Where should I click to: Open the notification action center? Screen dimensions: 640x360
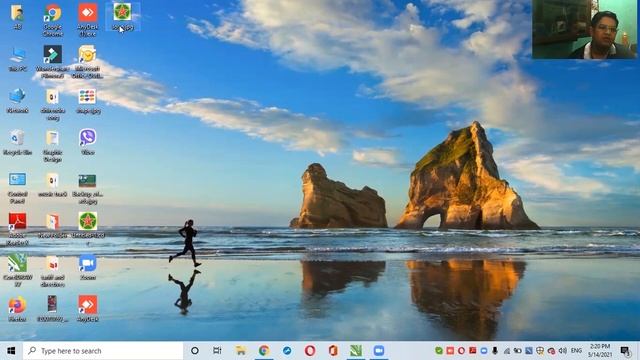(625, 351)
